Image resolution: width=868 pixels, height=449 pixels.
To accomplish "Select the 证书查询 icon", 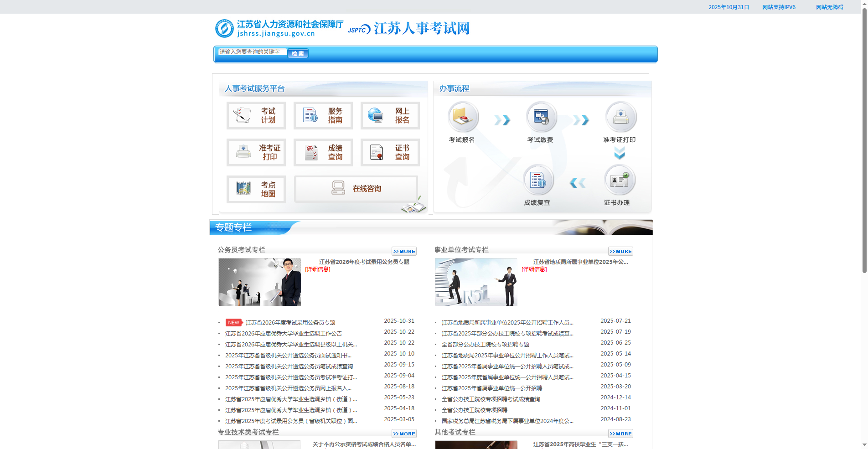I will [390, 152].
